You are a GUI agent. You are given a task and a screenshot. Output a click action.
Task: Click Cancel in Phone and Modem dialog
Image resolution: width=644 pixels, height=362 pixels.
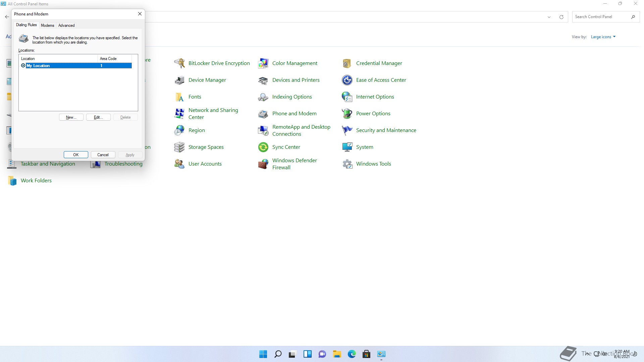coord(103,155)
